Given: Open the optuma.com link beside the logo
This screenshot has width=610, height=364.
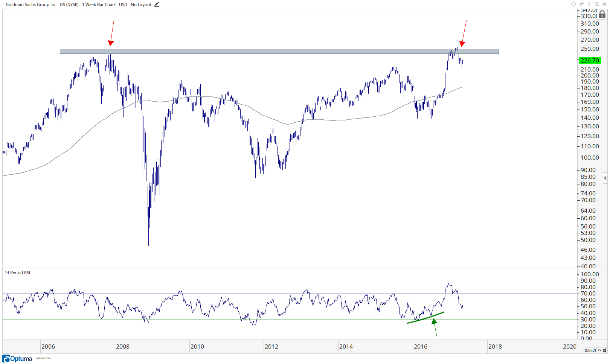Looking at the screenshot, I should [x=43, y=358].
